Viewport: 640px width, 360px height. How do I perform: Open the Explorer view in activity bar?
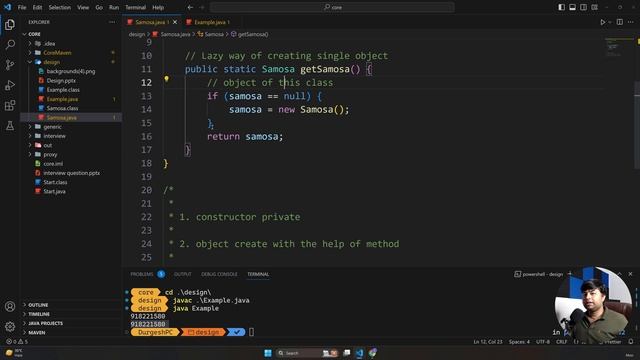point(10,25)
